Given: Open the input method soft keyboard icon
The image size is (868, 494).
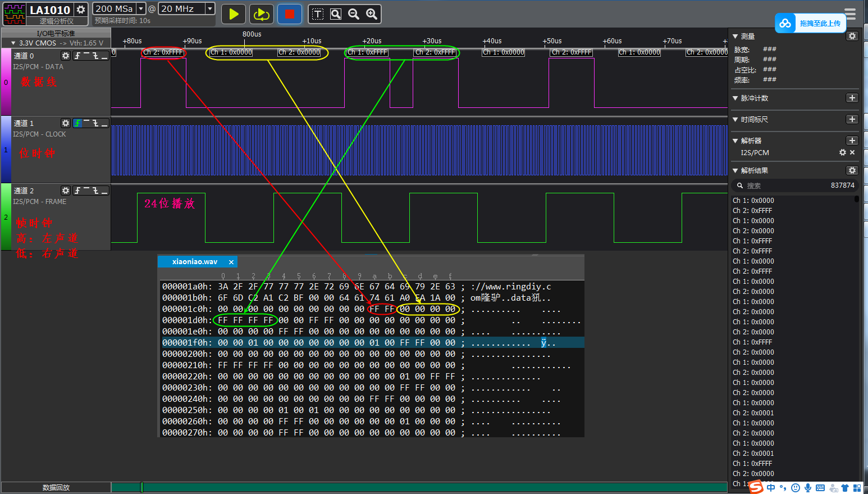Looking at the screenshot, I should (x=820, y=488).
